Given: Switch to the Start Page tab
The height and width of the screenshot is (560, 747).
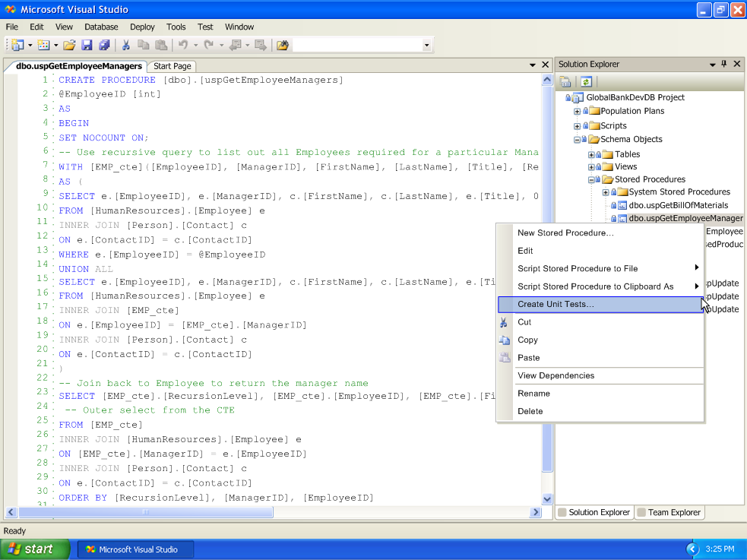Looking at the screenshot, I should (172, 66).
